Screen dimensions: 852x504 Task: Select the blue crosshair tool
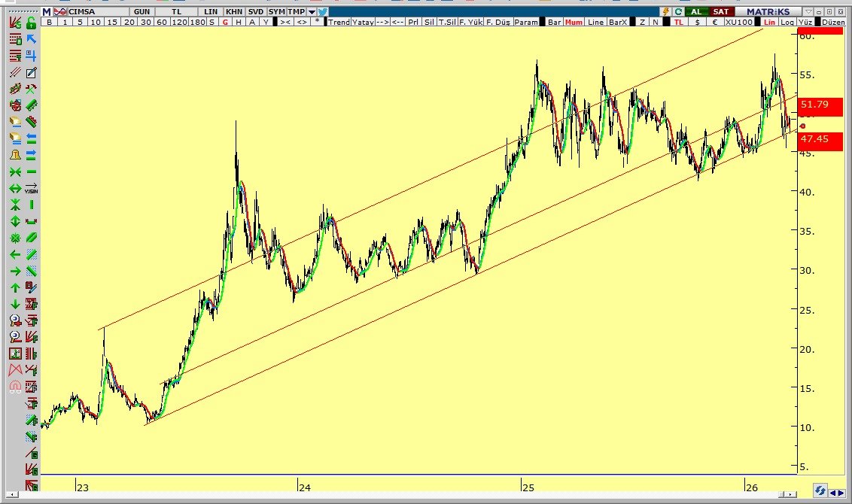tap(31, 56)
